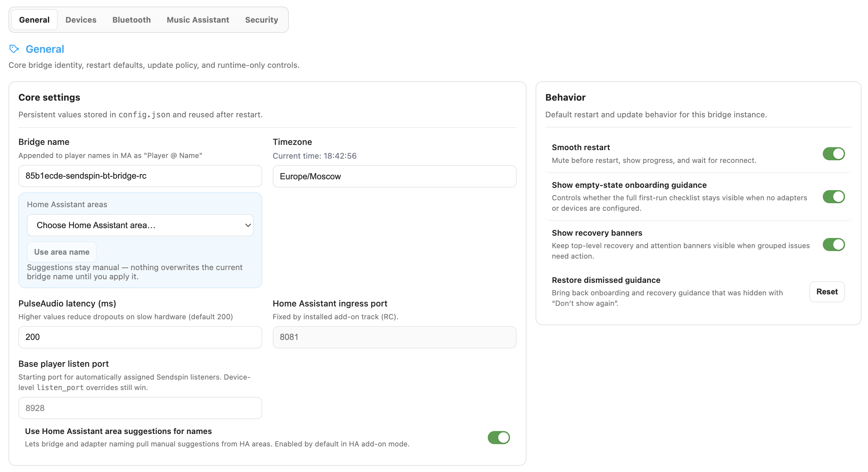
Task: Turn off Show recovery banners switch
Action: pyautogui.click(x=833, y=245)
